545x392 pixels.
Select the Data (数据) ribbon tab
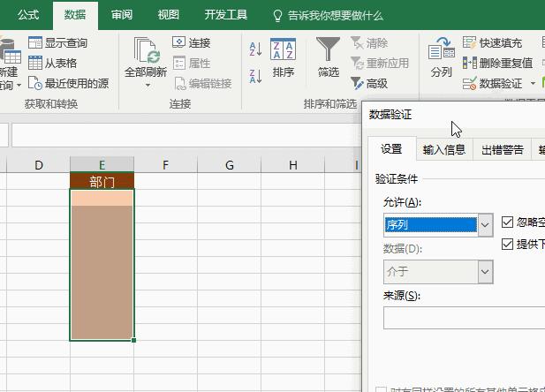click(75, 15)
